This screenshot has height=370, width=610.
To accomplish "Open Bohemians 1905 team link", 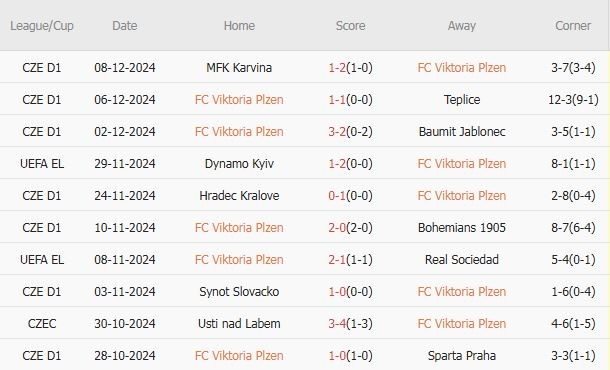I will [462, 227].
